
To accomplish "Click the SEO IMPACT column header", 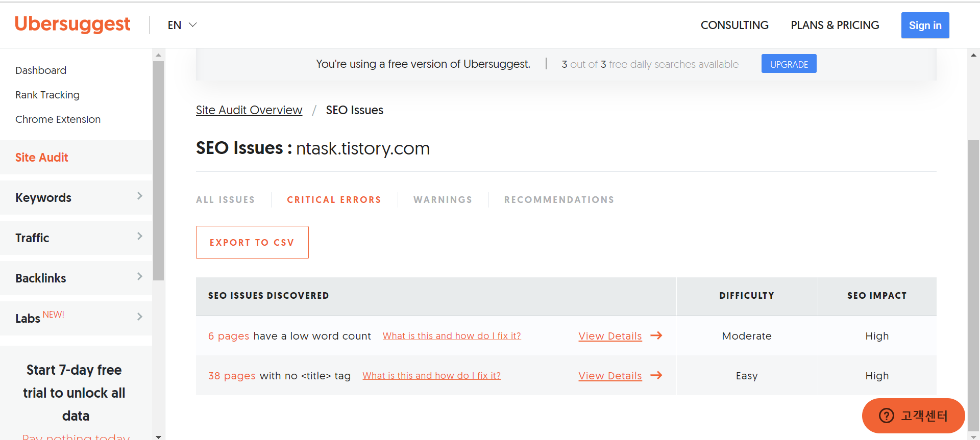I will point(877,296).
